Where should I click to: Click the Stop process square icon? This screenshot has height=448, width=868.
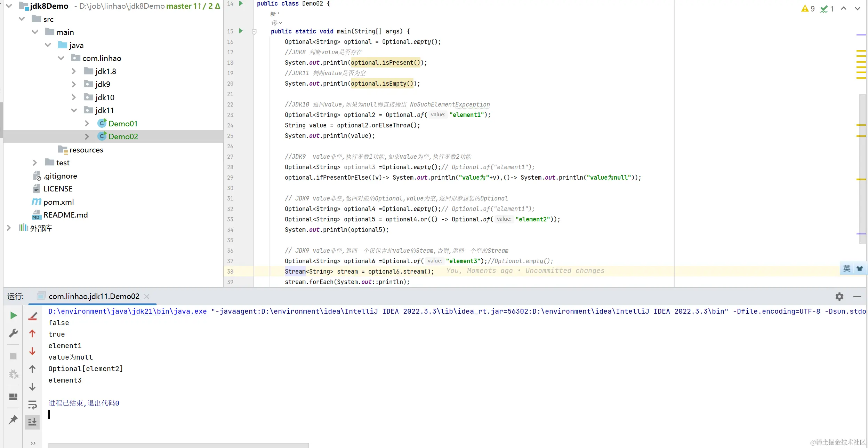tap(13, 356)
